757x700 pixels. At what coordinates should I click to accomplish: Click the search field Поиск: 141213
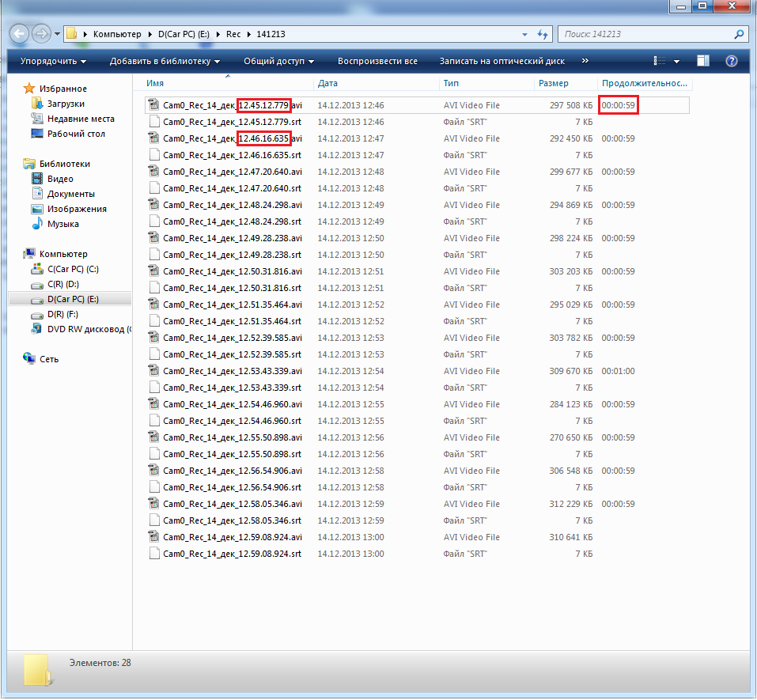(645, 35)
